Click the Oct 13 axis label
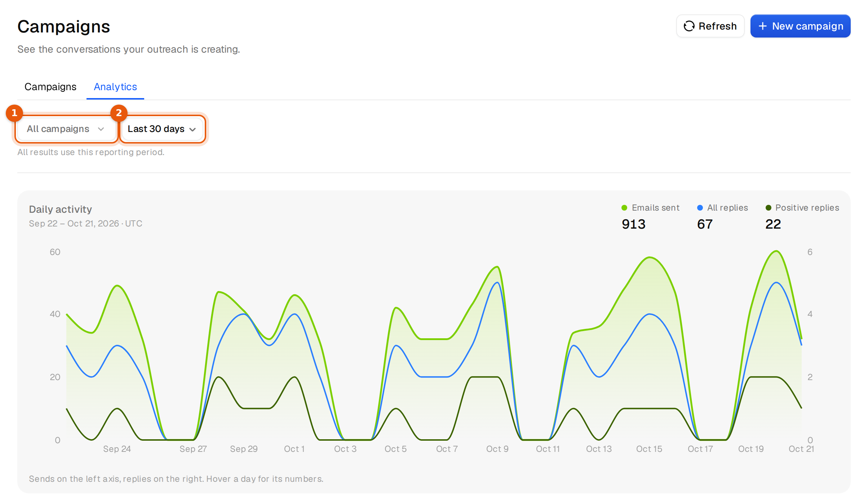The width and height of the screenshot is (868, 502). 599,449
